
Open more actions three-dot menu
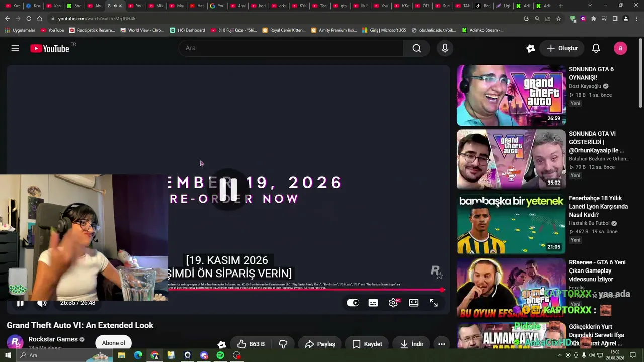click(441, 344)
